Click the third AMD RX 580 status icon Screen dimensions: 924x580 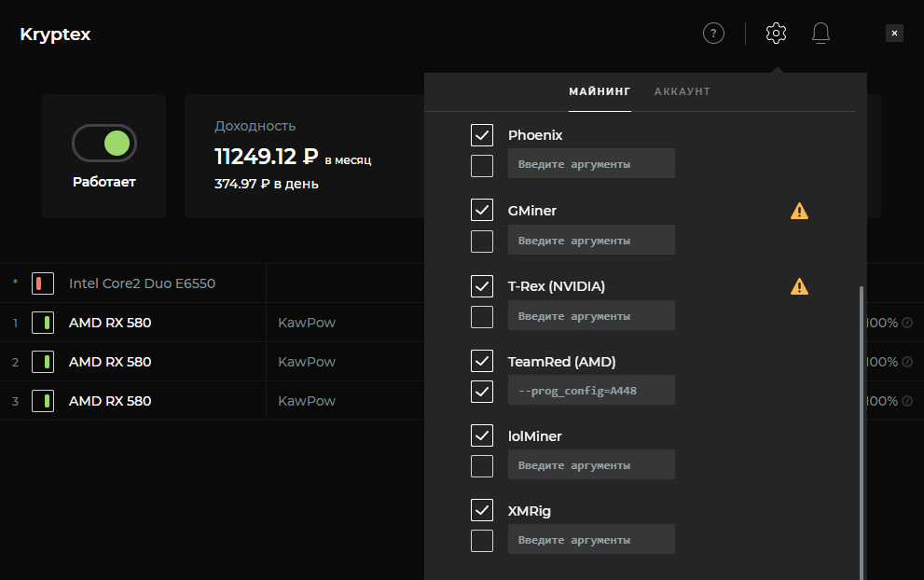(42, 401)
